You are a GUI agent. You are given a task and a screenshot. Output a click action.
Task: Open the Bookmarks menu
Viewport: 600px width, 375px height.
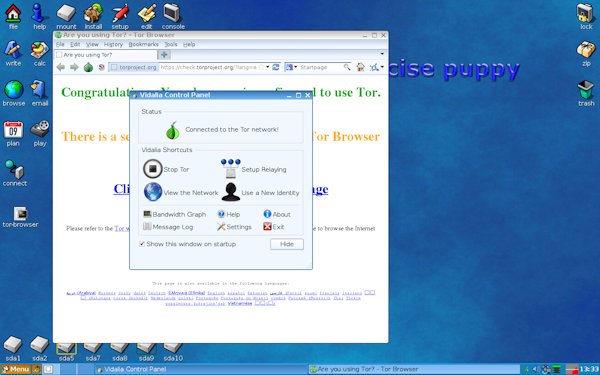point(143,44)
